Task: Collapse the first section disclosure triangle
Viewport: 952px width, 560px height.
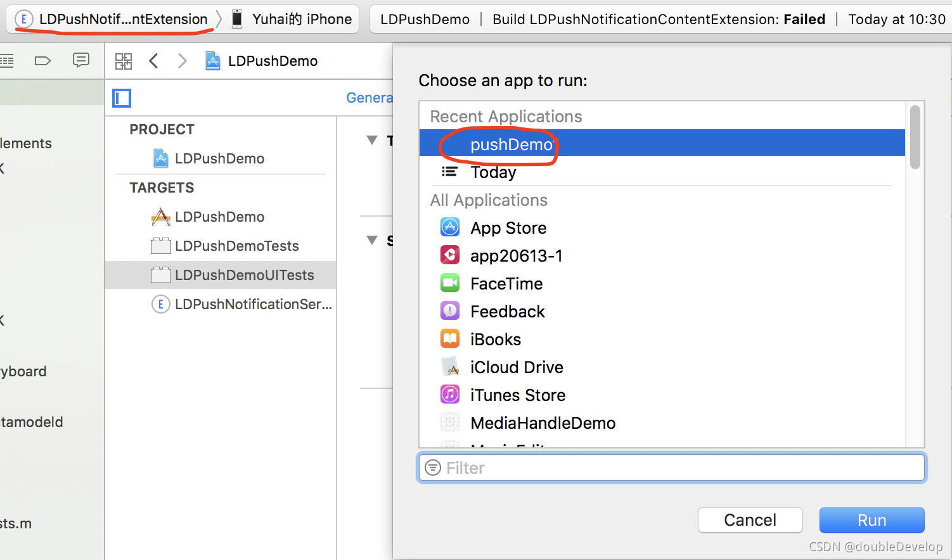Action: click(x=372, y=140)
